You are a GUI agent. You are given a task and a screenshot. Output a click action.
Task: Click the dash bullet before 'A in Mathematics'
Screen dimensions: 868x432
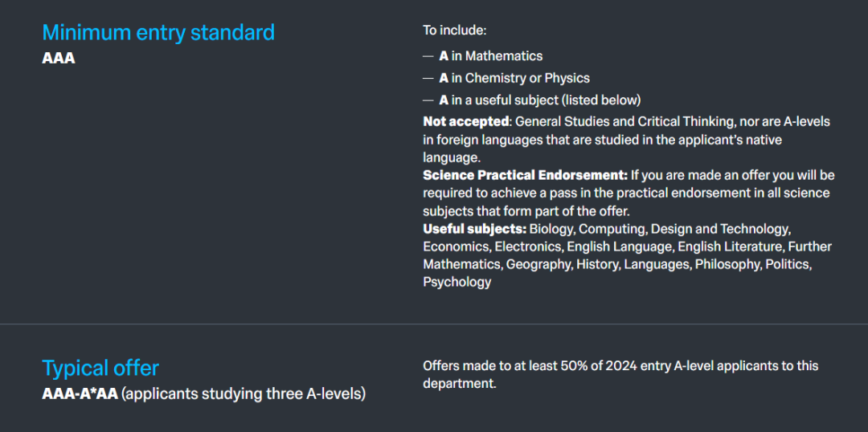click(x=428, y=56)
